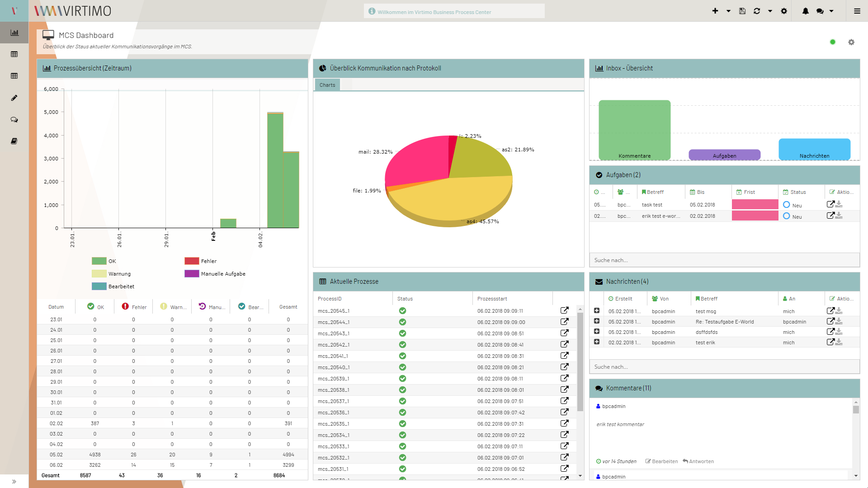Screen dimensions: 868x488
Task: Open process mcs_20540_1 details
Action: (x=565, y=367)
